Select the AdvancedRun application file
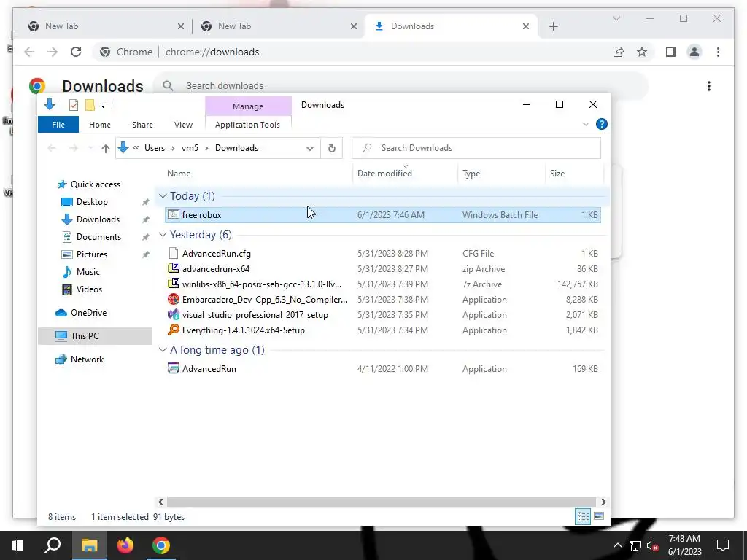This screenshot has width=747, height=560. coord(383,368)
